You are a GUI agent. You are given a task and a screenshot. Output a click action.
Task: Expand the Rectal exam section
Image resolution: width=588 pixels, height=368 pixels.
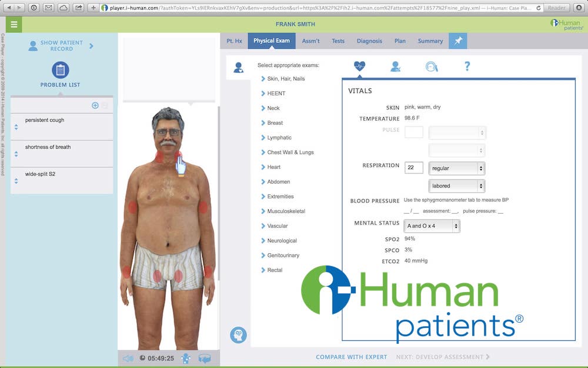pyautogui.click(x=272, y=270)
